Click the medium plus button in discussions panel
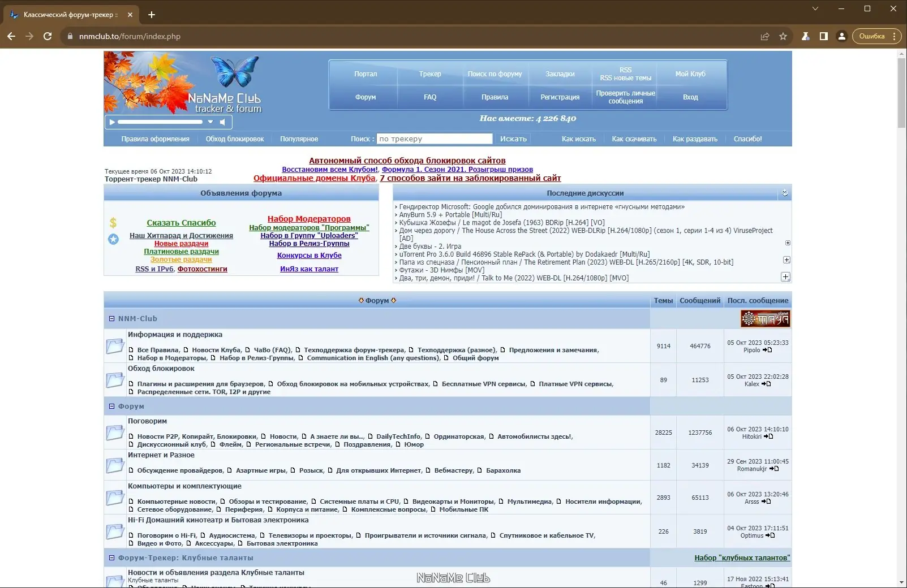Screen dimensions: 907x588 786,260
